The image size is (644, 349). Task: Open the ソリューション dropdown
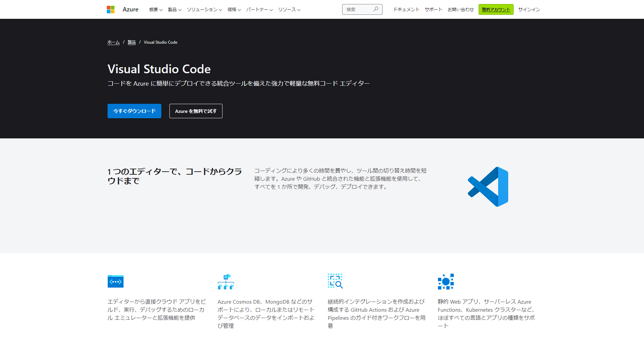(x=204, y=9)
